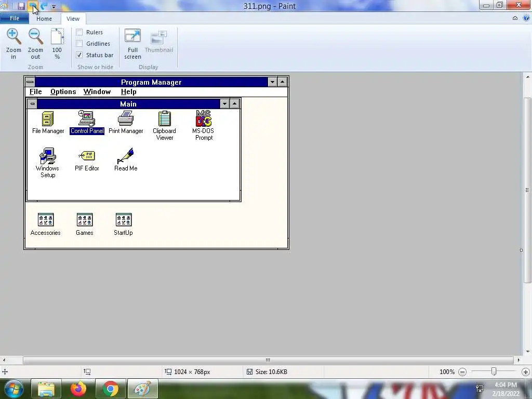Click the Accessories group icon
The width and height of the screenshot is (532, 399).
click(x=46, y=220)
